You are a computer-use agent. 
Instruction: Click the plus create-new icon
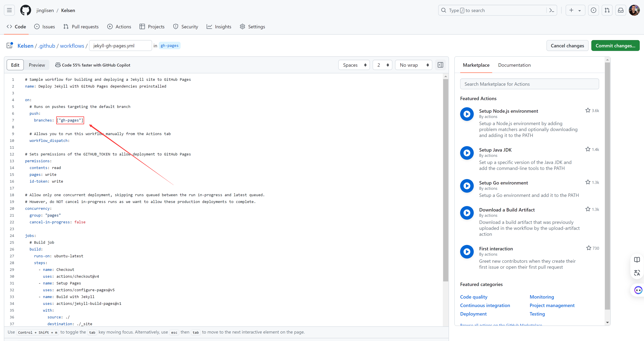point(571,10)
